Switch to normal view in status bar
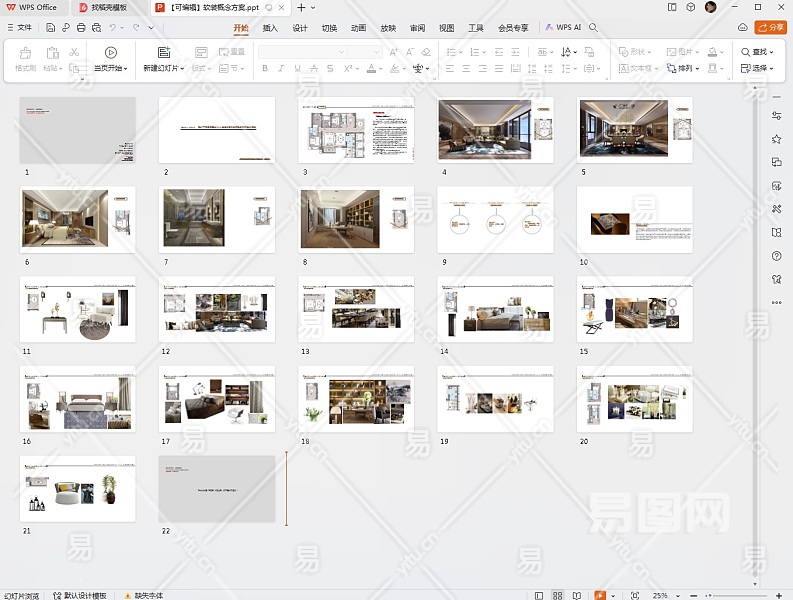The height and width of the screenshot is (600, 793). tap(540, 595)
